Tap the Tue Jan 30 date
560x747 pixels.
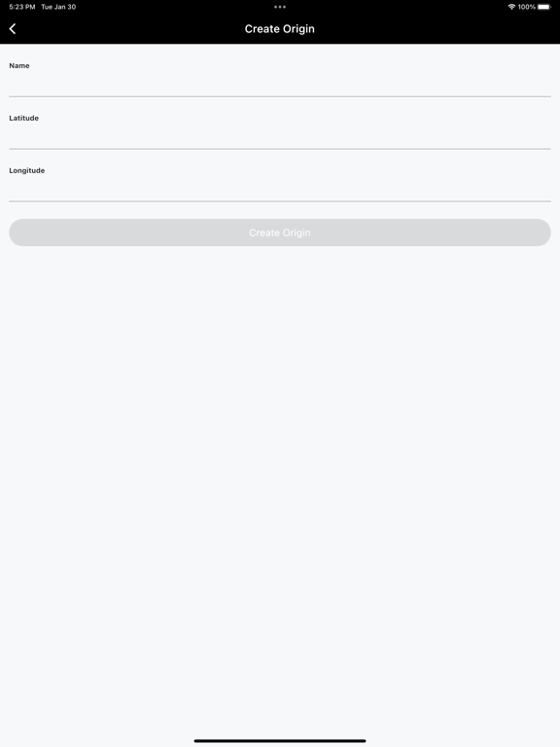(x=58, y=7)
